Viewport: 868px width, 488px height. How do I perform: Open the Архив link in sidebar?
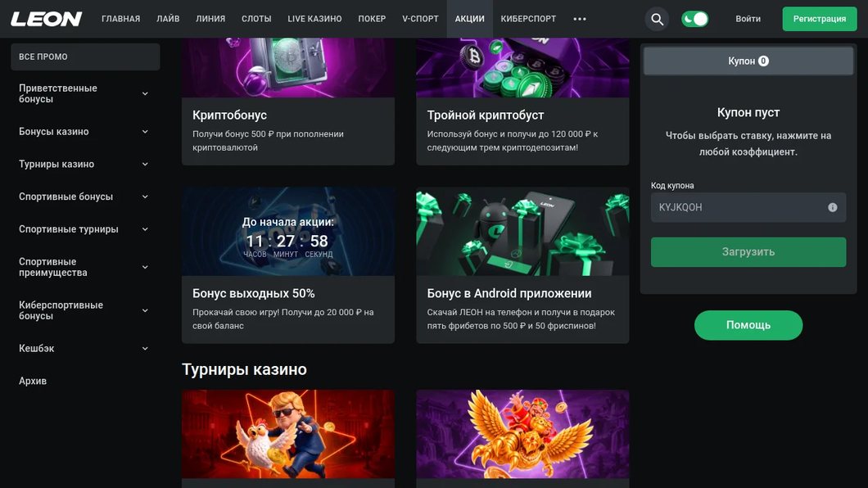[x=33, y=382]
